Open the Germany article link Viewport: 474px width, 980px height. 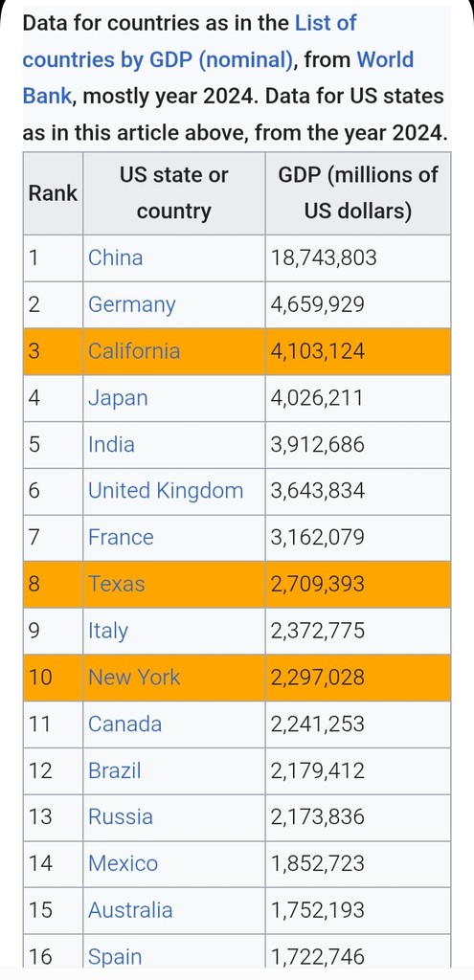132,304
